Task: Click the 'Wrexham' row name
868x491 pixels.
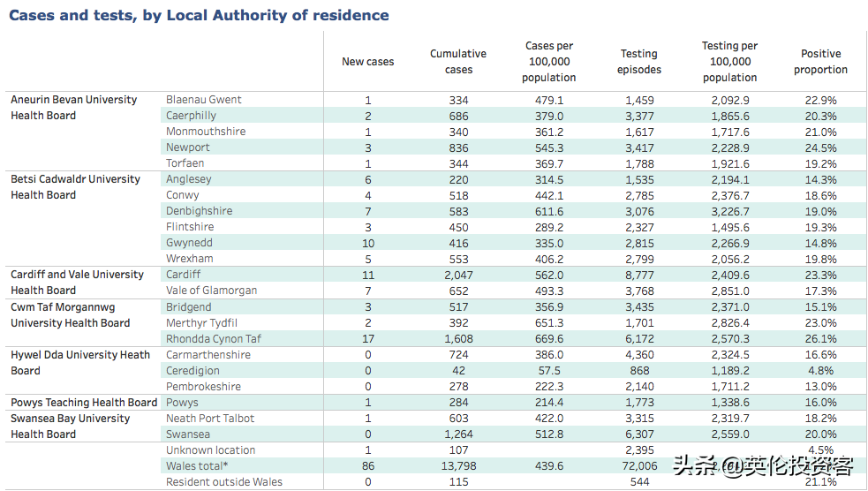Action: tap(189, 259)
